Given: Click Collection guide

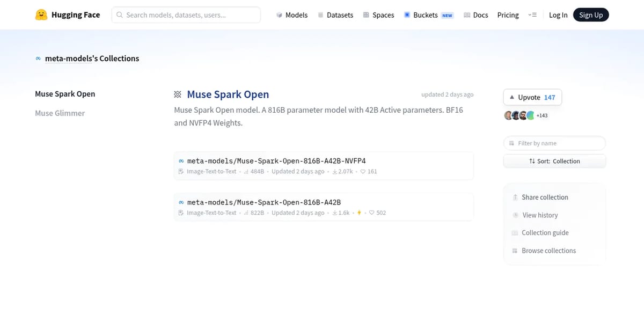Looking at the screenshot, I should (545, 233).
